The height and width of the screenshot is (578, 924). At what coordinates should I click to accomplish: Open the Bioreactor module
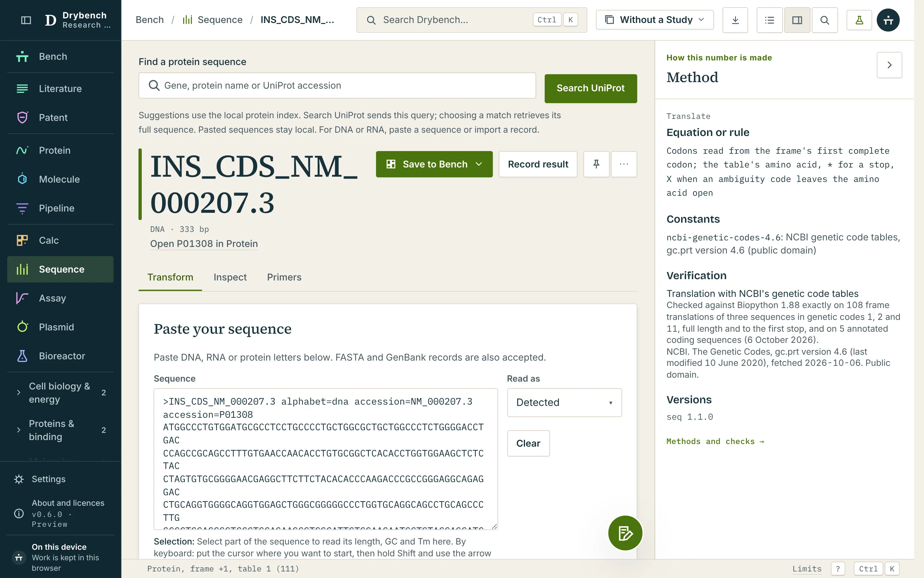tap(60, 356)
